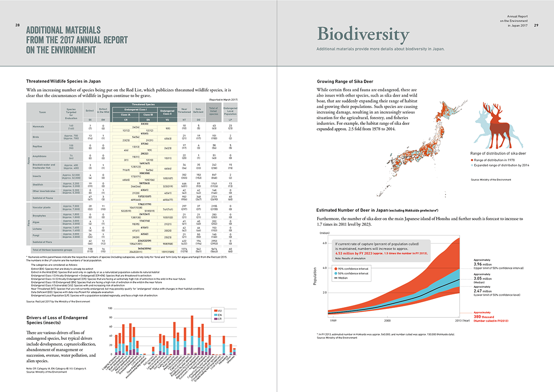The image size is (554, 392).
Task: Click the black Median line legend marker
Action: click(x=336, y=278)
